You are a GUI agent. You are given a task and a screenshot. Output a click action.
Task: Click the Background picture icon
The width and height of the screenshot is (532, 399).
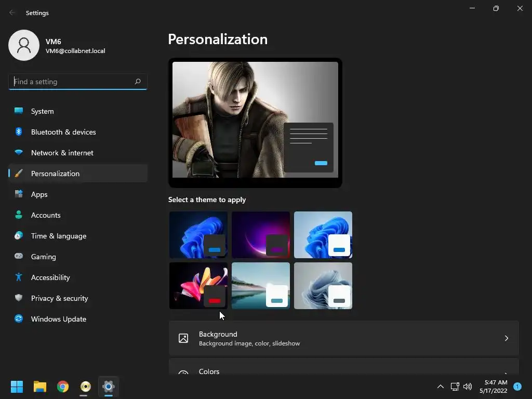click(x=183, y=338)
